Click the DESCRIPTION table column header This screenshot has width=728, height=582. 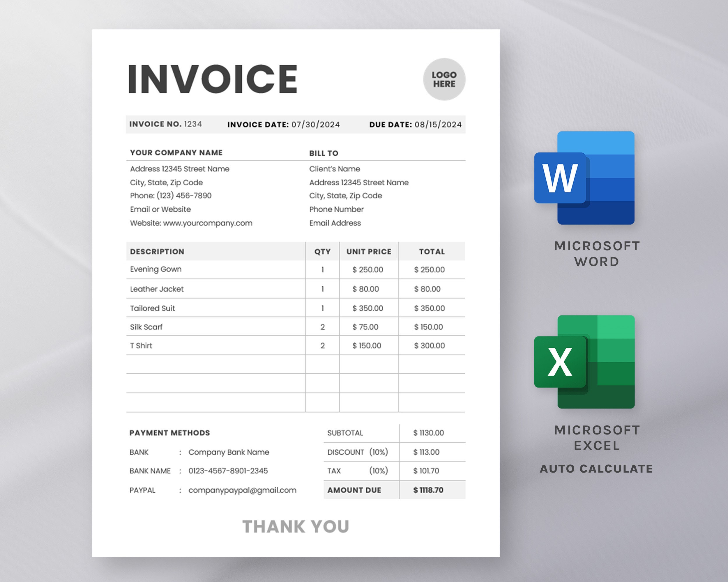point(157,251)
